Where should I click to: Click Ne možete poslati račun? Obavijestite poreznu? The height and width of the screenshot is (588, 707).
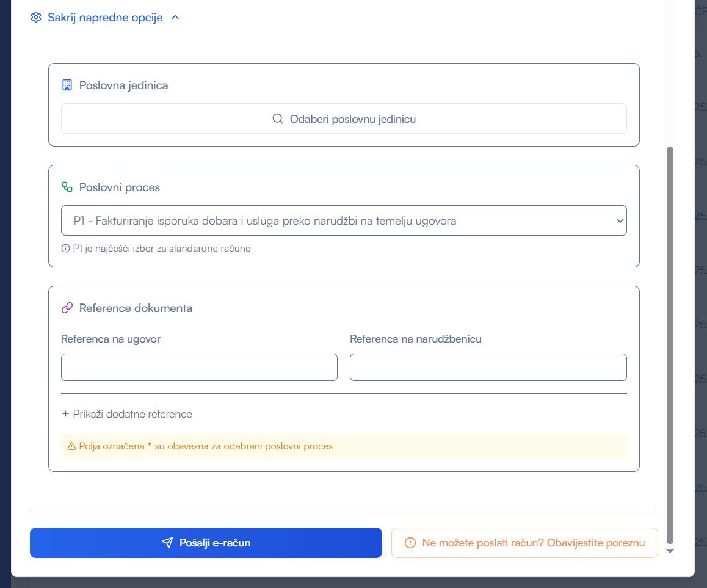524,543
